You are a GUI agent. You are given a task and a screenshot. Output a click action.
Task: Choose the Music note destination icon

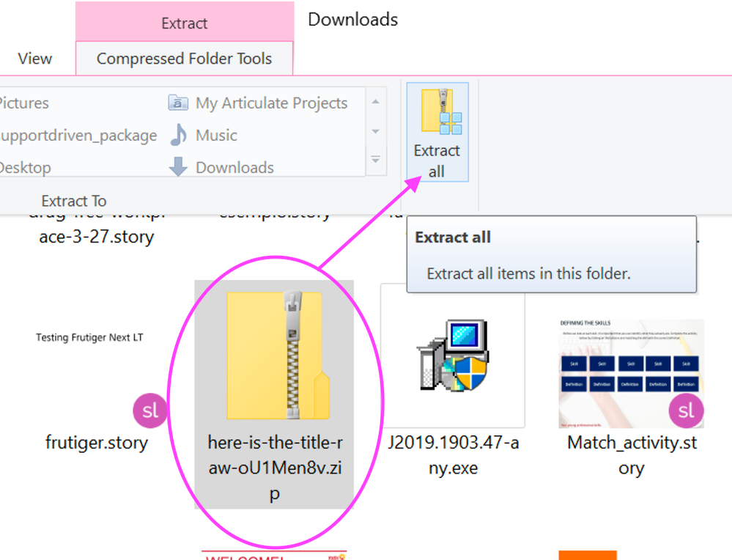(178, 135)
